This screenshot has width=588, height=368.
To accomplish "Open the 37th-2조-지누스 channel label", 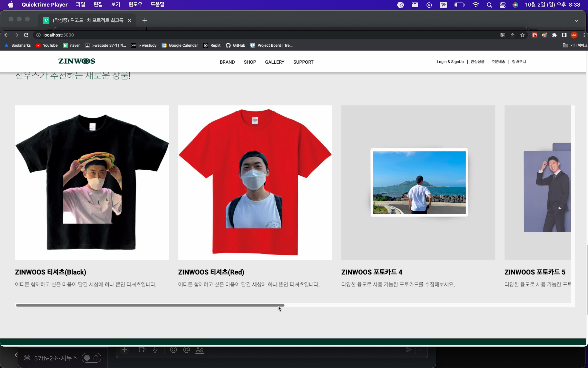I will (x=56, y=358).
